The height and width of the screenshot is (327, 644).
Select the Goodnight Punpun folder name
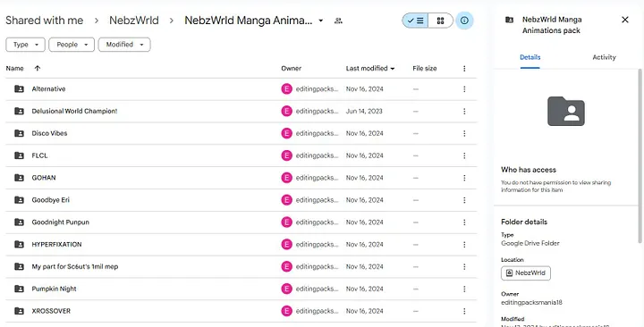tap(61, 222)
